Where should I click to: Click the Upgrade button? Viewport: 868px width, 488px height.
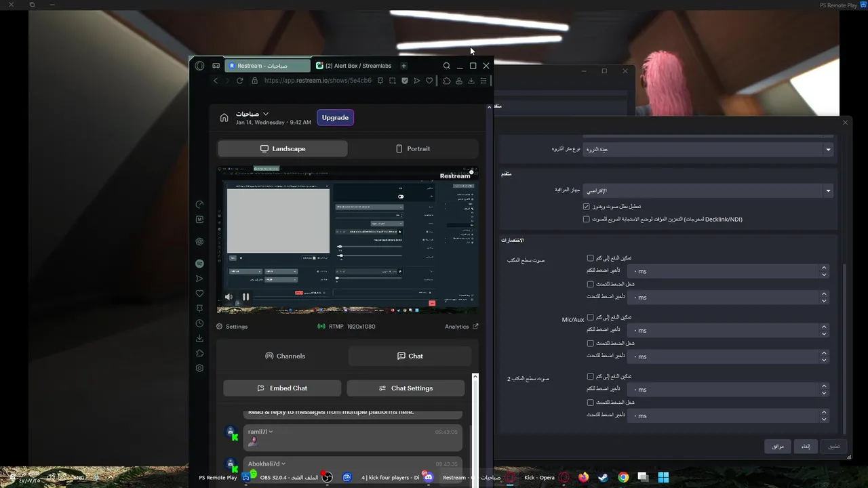click(x=335, y=117)
